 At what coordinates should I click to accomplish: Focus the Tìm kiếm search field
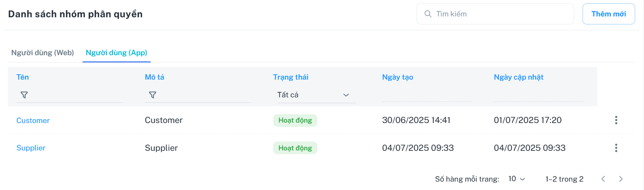[x=501, y=14]
